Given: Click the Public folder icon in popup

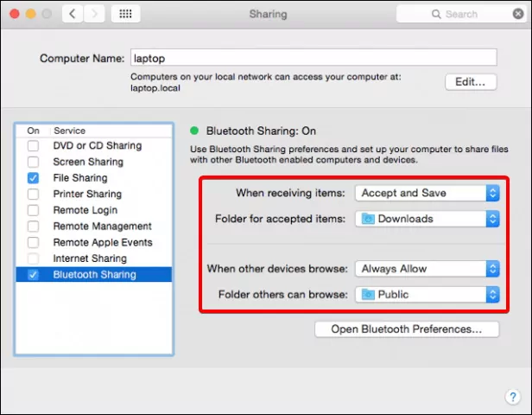Looking at the screenshot, I should [368, 295].
